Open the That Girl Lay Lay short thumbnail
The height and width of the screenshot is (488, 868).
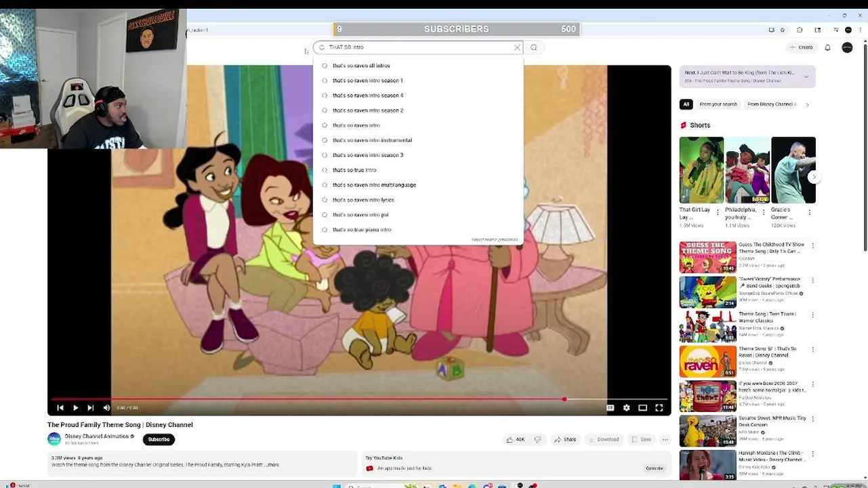tap(701, 170)
